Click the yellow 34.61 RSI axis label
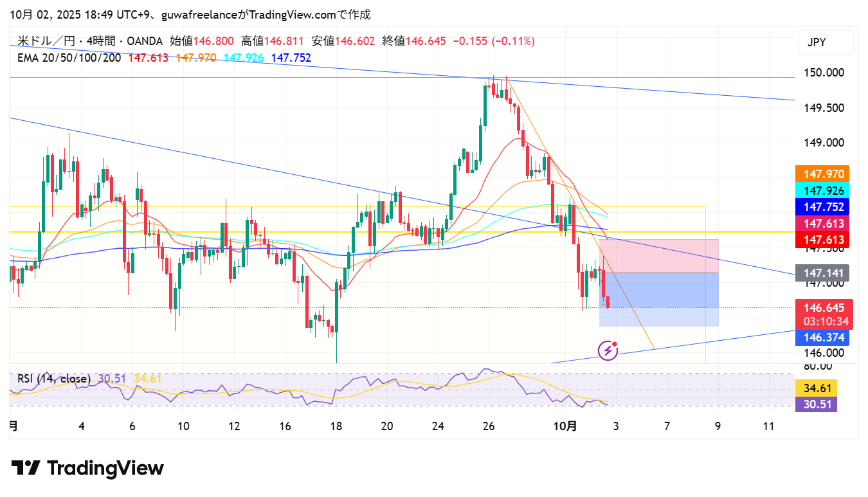868x497 pixels. point(816,388)
